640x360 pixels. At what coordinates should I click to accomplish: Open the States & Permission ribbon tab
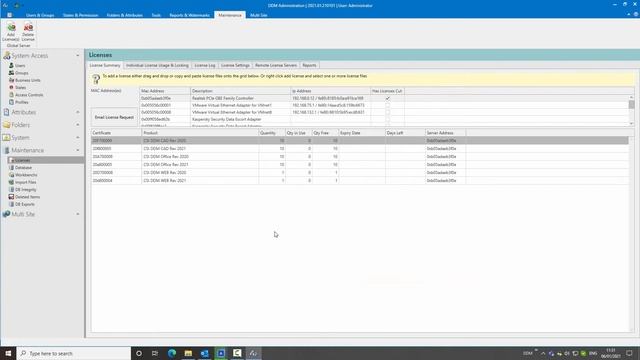click(80, 15)
